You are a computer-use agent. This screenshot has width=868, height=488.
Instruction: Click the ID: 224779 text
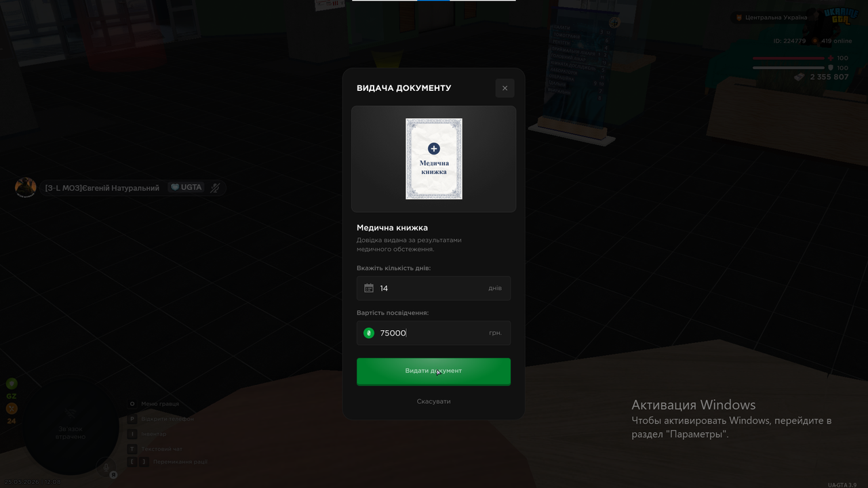tap(789, 41)
